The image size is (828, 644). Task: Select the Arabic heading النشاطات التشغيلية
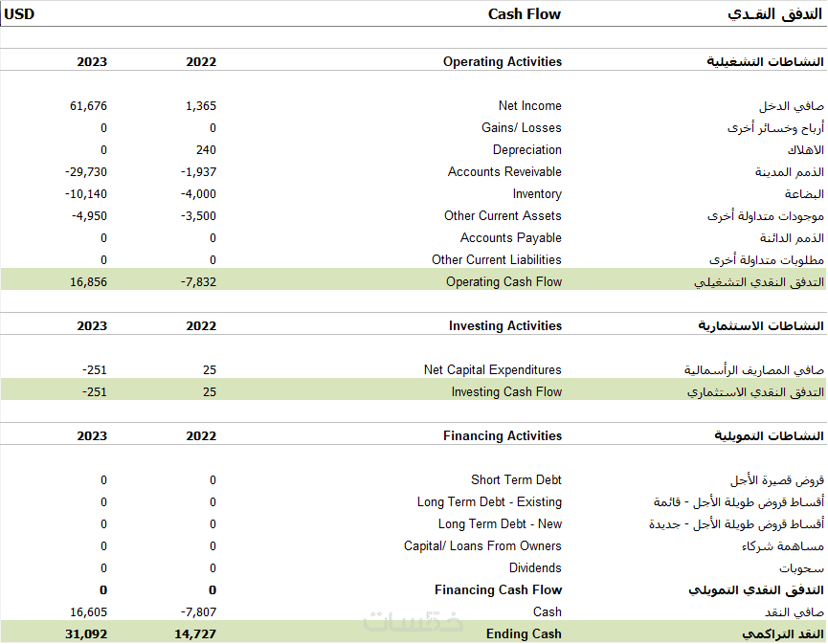765,62
